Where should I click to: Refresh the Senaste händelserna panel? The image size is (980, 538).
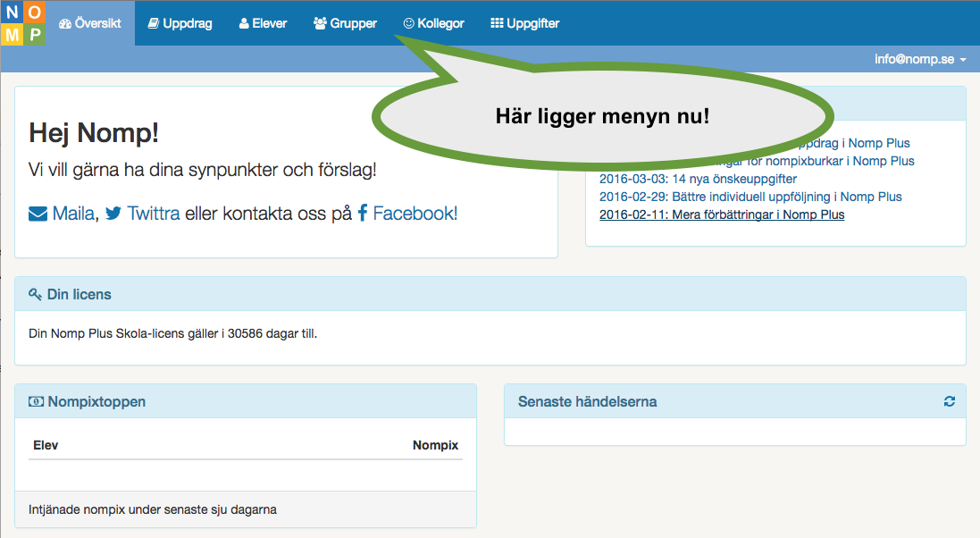click(x=950, y=401)
